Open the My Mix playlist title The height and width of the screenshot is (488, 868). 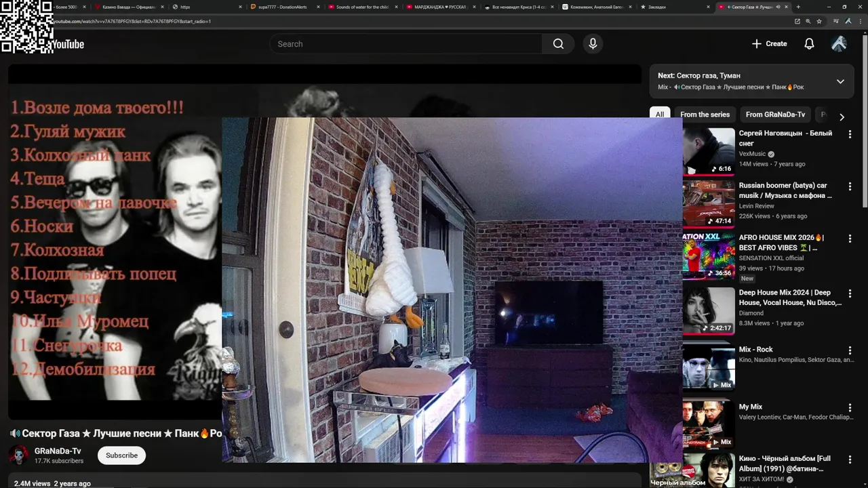[x=750, y=407]
